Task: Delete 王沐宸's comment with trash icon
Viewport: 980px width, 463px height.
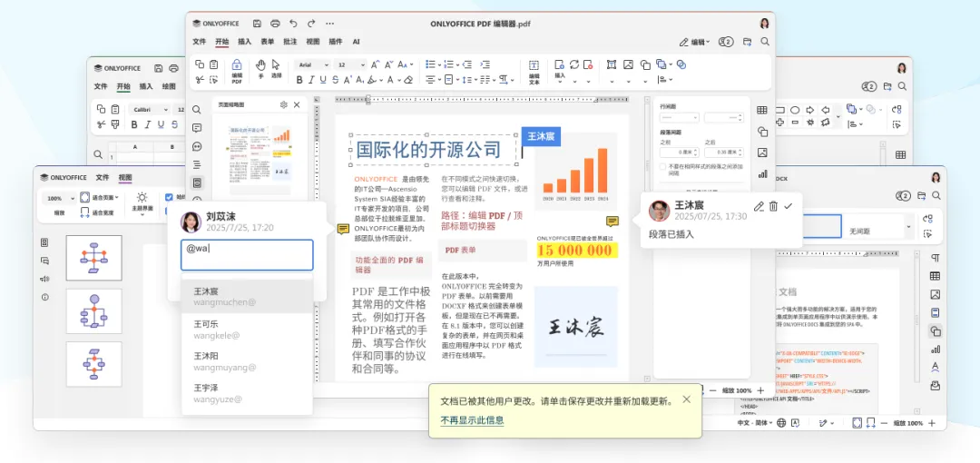Action: [773, 206]
